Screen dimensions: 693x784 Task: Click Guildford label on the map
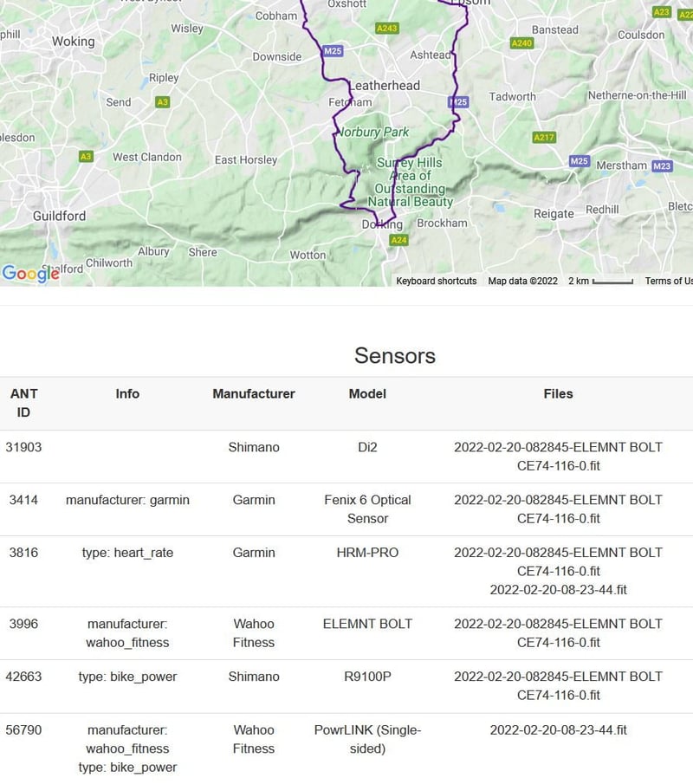tap(59, 216)
